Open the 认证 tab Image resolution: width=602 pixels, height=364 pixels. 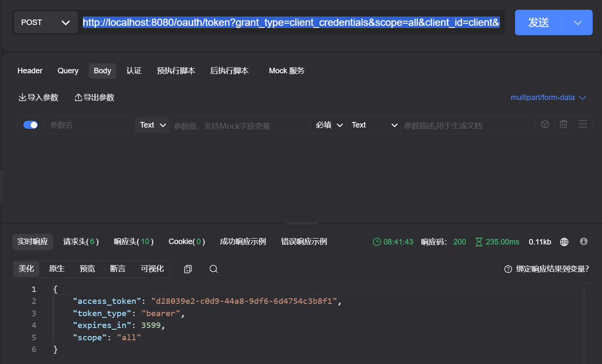[134, 71]
